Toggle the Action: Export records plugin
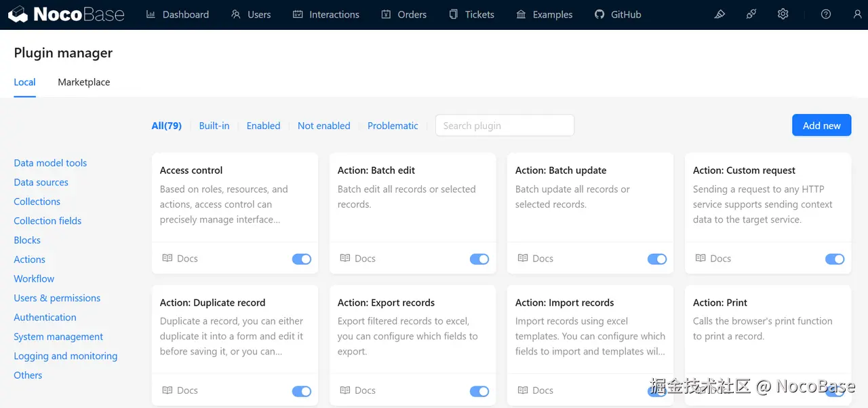868x408 pixels. pyautogui.click(x=479, y=391)
